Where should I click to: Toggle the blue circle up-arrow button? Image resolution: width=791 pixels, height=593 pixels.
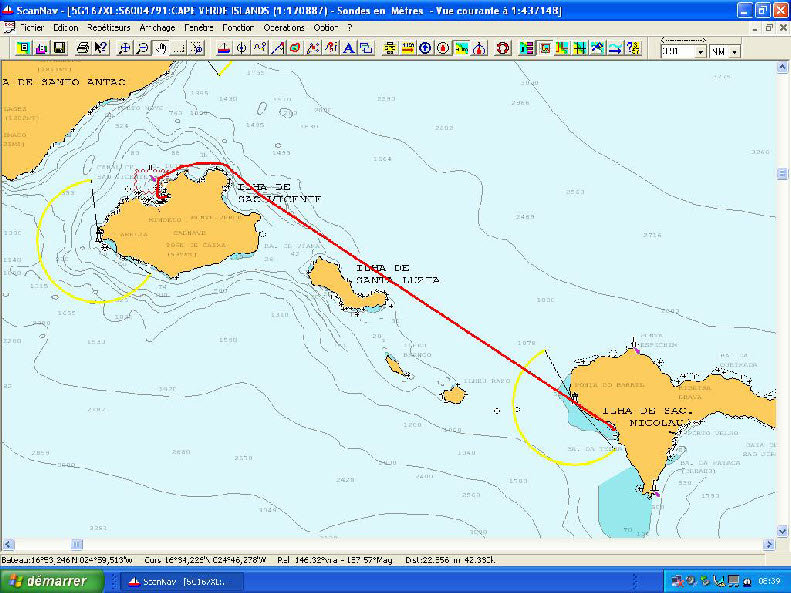pos(425,48)
